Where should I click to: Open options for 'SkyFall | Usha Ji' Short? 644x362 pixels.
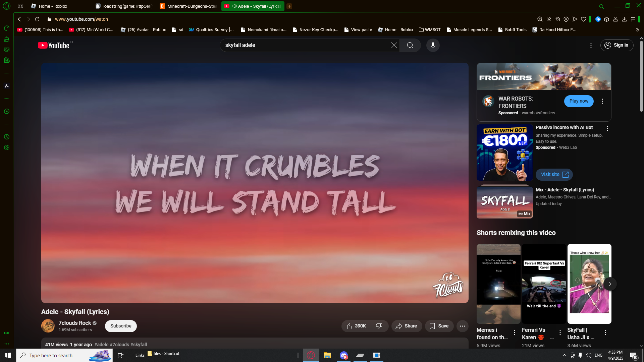point(605,333)
